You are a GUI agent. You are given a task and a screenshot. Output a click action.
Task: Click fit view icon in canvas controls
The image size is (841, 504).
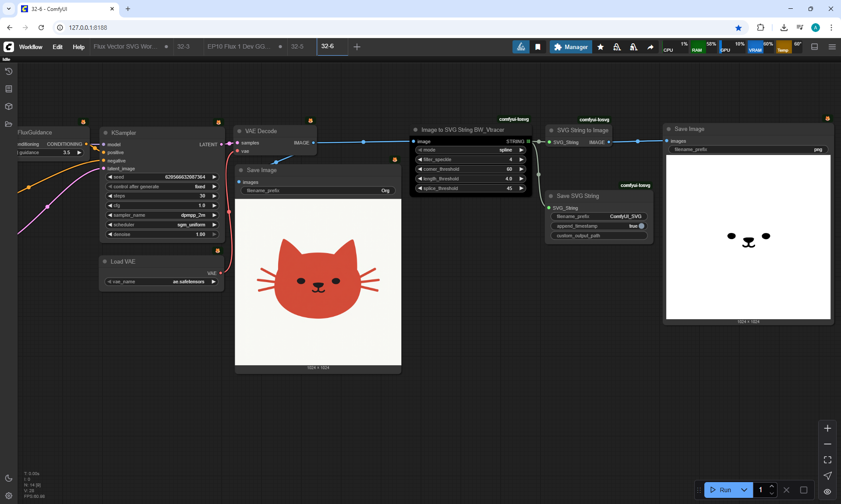point(827,460)
